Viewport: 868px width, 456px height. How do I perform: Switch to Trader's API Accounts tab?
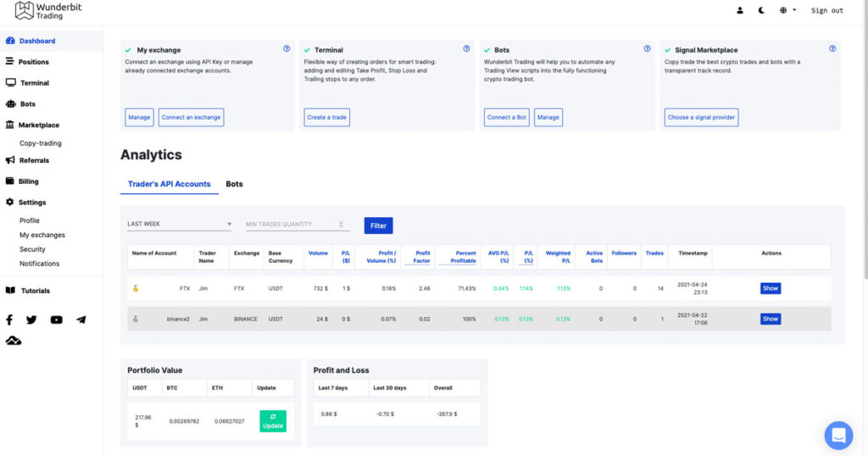tap(170, 184)
